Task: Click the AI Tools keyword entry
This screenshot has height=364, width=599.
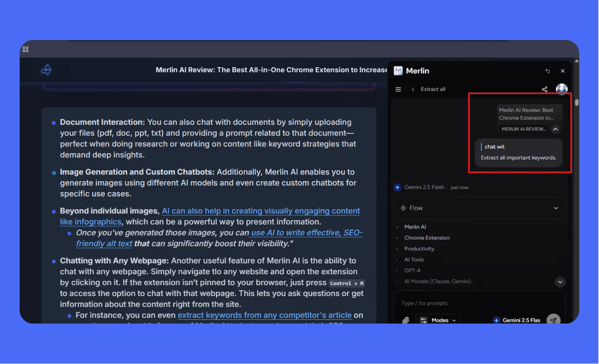Action: (414, 260)
